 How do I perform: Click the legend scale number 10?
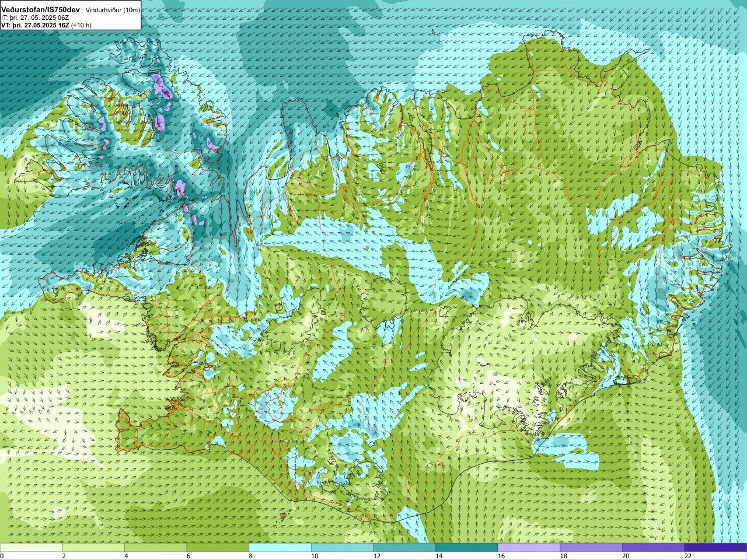pyautogui.click(x=314, y=556)
